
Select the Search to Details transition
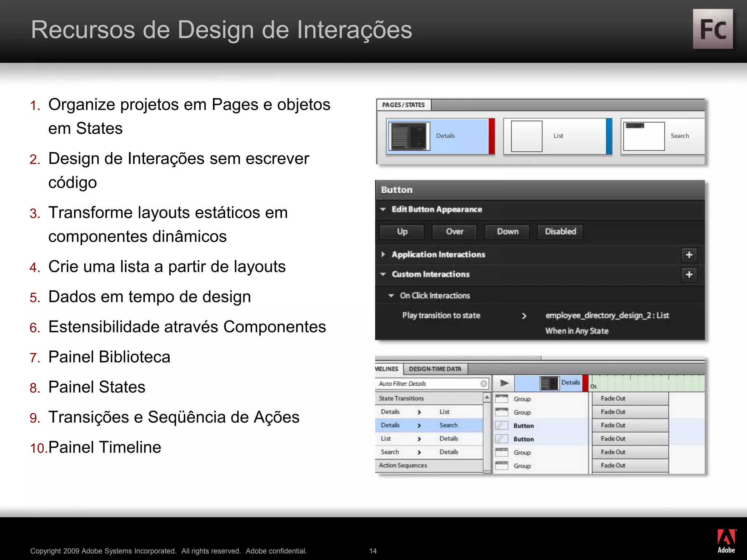tap(429, 452)
